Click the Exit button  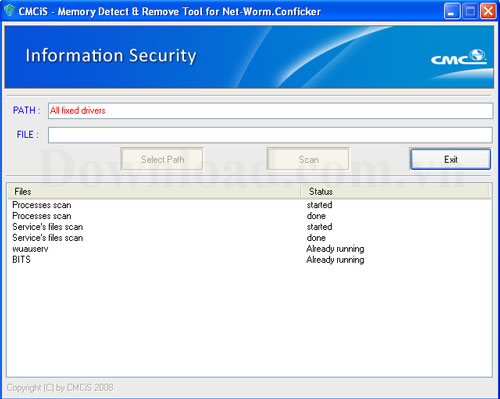(450, 159)
